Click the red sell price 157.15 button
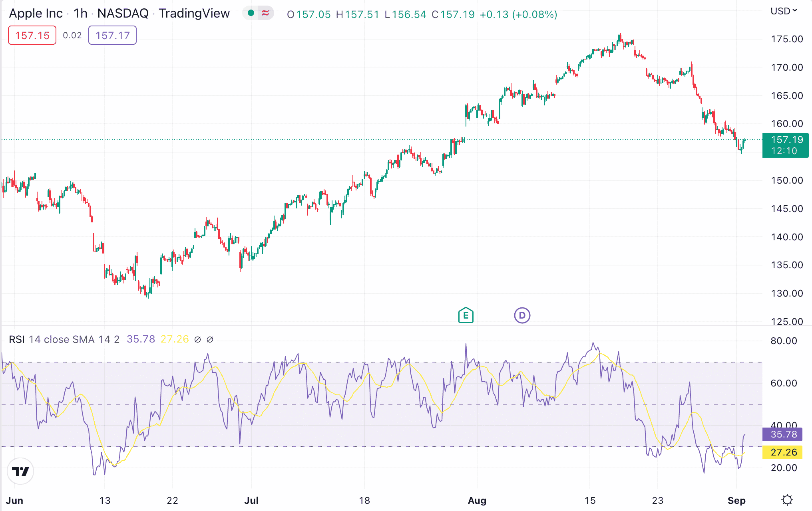 coord(32,36)
